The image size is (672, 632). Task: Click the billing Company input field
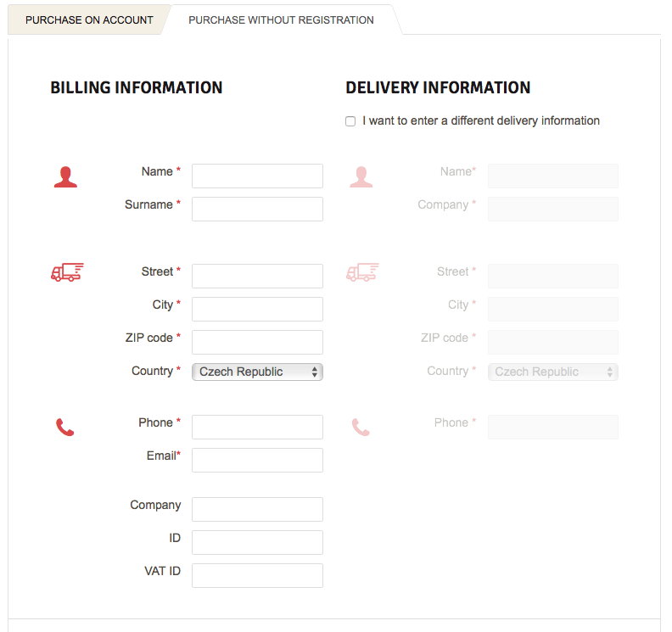click(x=257, y=509)
